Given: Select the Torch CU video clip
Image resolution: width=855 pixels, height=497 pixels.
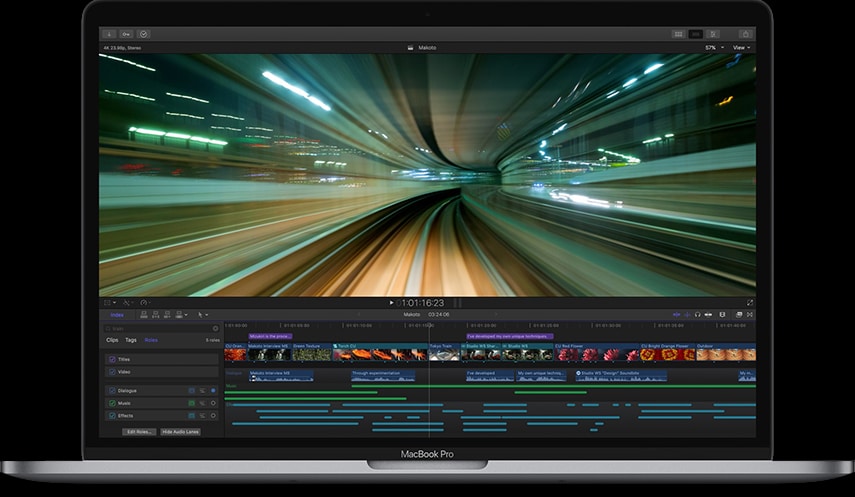Looking at the screenshot, I should pyautogui.click(x=380, y=353).
